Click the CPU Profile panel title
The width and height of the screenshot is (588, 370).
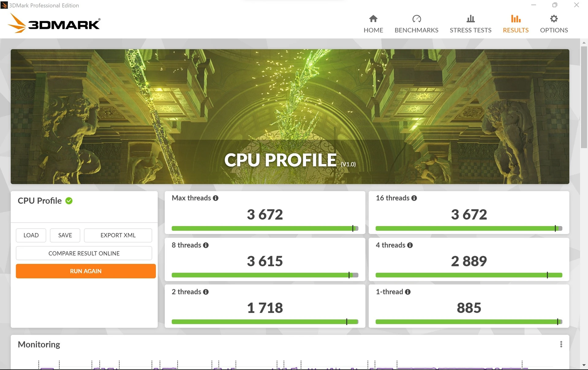click(x=40, y=201)
